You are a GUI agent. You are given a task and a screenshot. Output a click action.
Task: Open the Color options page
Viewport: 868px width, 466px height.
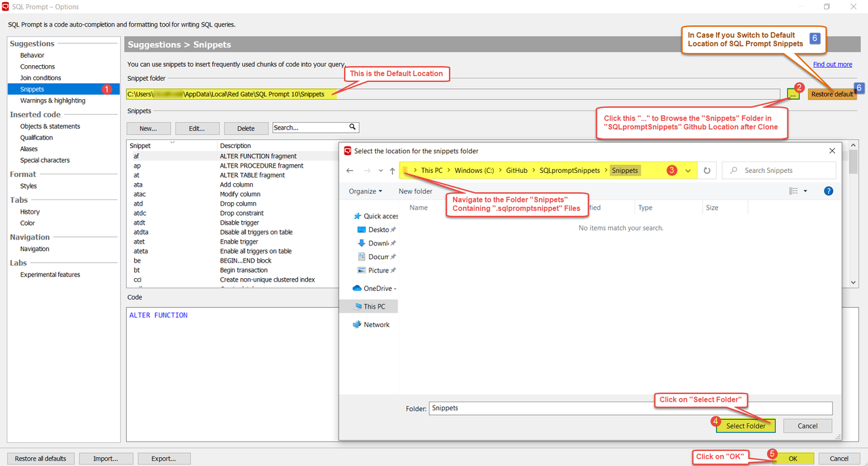(x=27, y=223)
